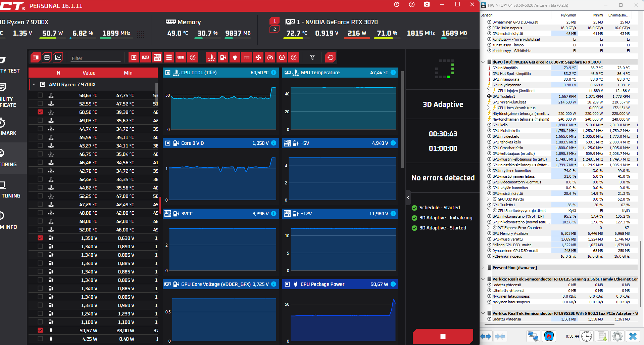Toggle the voltage sensor filter icon
The height and width of the screenshot is (345, 644).
pyautogui.click(x=223, y=57)
